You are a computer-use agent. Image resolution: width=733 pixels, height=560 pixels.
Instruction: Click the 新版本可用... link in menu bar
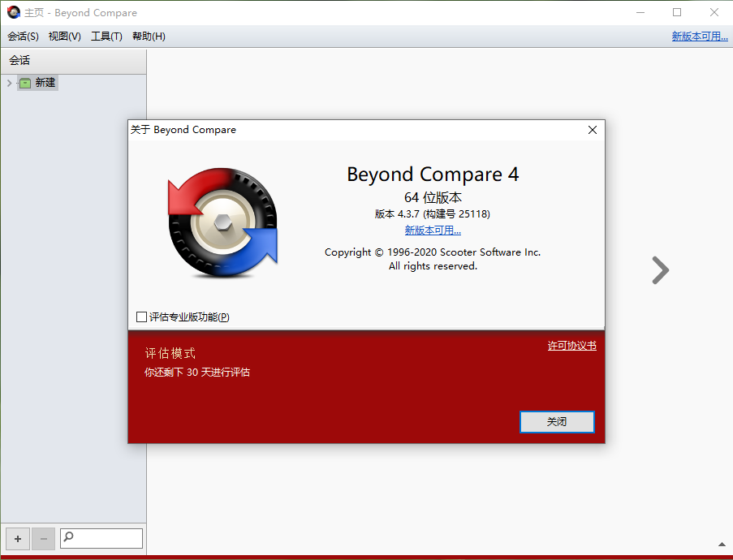coord(700,37)
